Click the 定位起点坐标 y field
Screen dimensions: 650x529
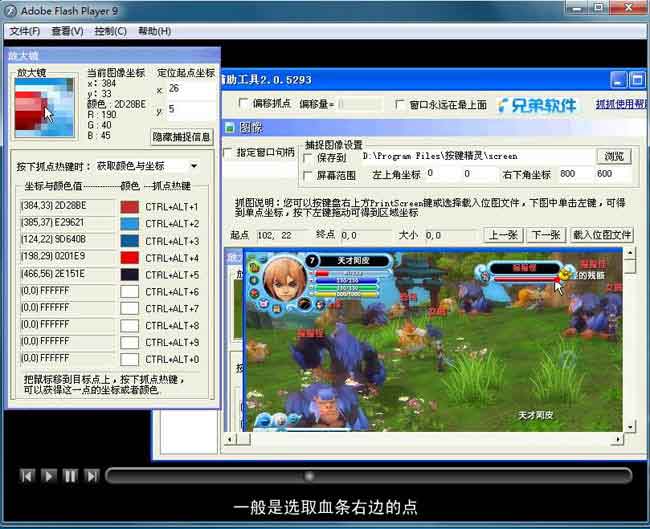pos(190,109)
